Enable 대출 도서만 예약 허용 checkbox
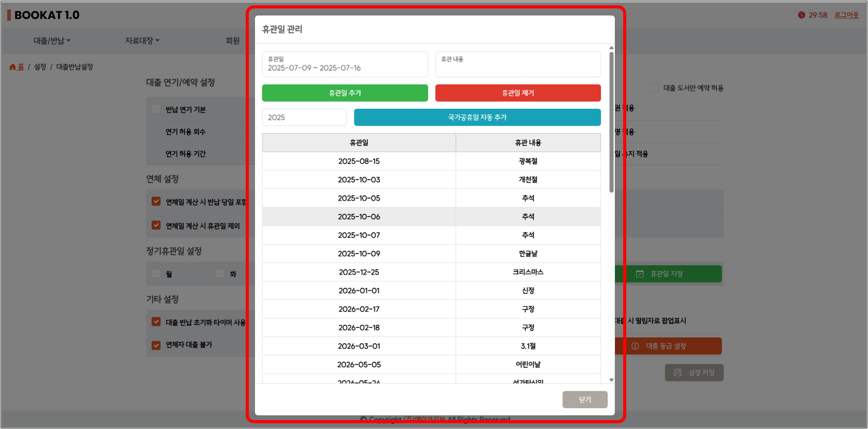Screen dimensions: 868x429 pos(653,88)
